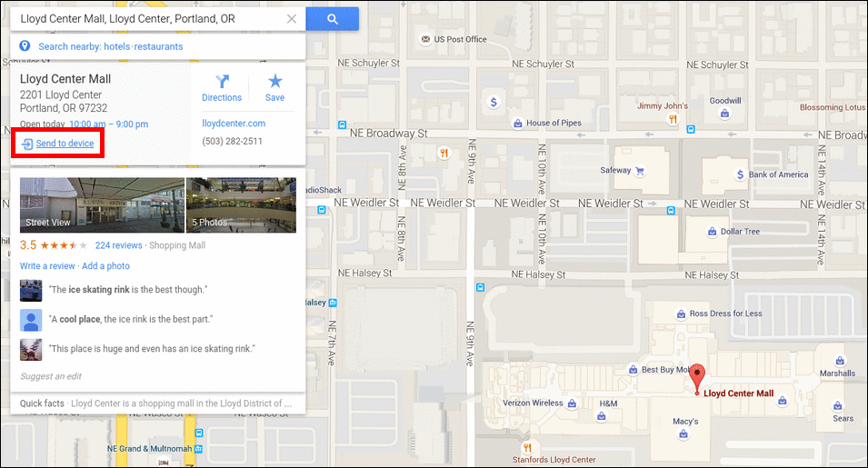Image resolution: width=868 pixels, height=468 pixels.
Task: Click Suggest an edit
Action: pos(51,376)
